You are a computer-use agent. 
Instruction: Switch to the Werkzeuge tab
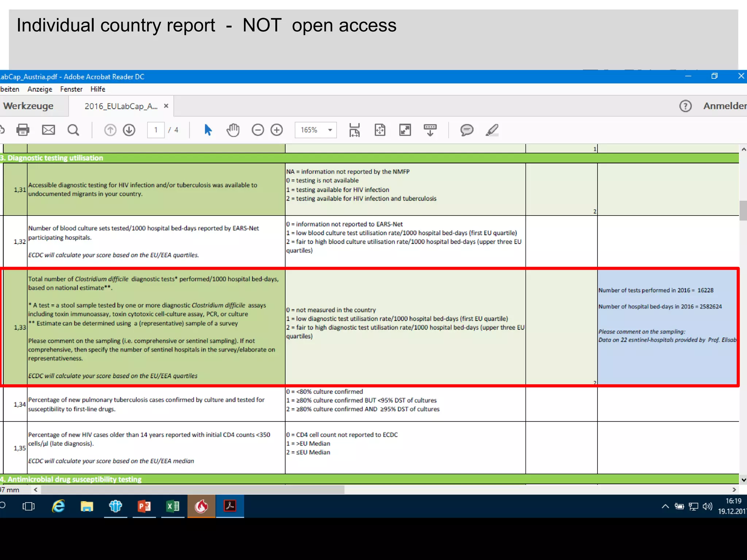[28, 106]
